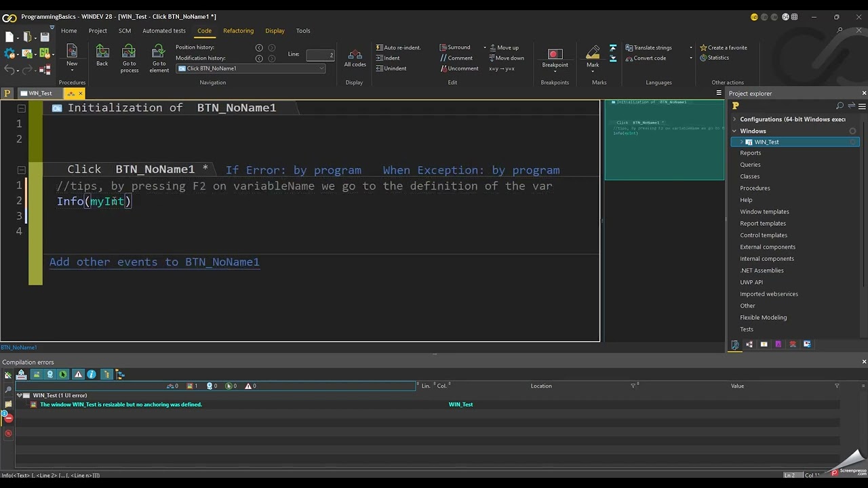Image resolution: width=868 pixels, height=488 pixels.
Task: Jump to next mark icon
Action: (613, 58)
